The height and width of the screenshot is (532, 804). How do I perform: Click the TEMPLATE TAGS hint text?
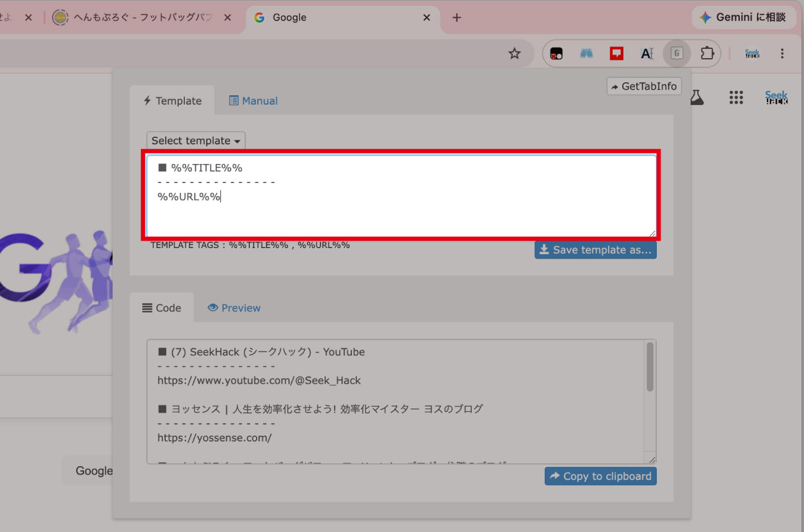(250, 245)
